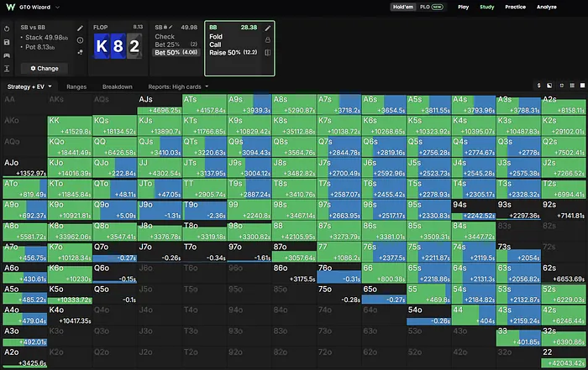Click the JJ hand cell
This screenshot has width=588, height=370.
coord(160,168)
